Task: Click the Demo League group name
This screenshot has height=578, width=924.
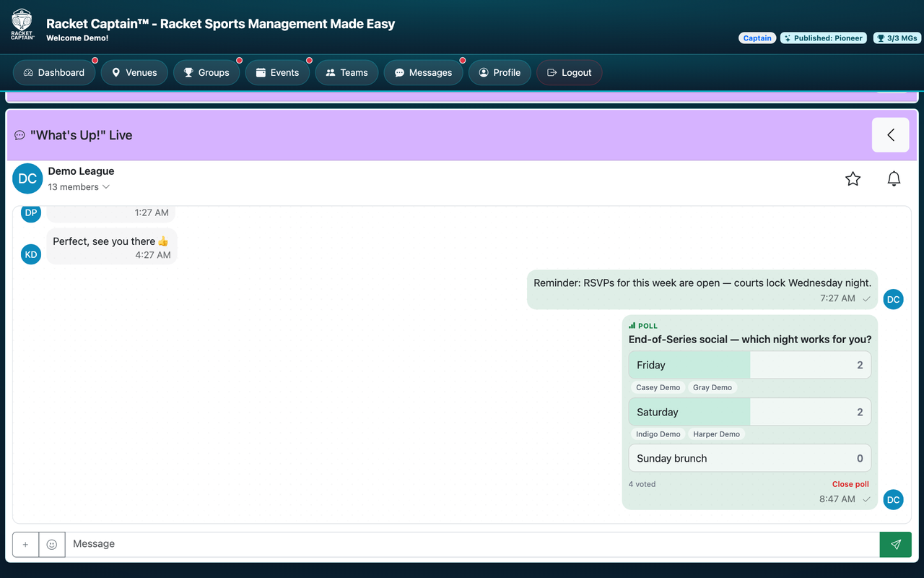Action: (81, 171)
